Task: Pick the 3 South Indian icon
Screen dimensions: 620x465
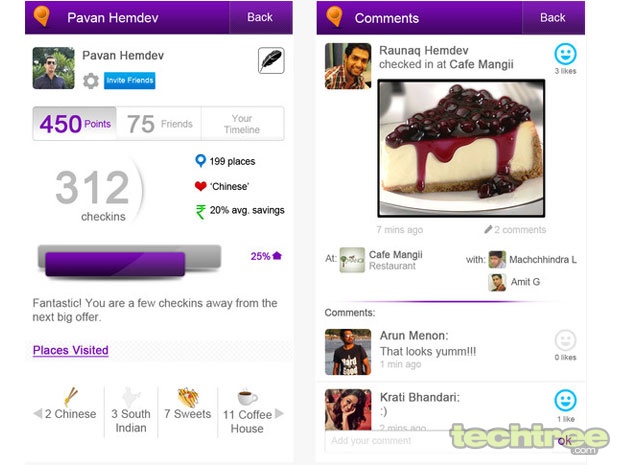Action: click(131, 397)
